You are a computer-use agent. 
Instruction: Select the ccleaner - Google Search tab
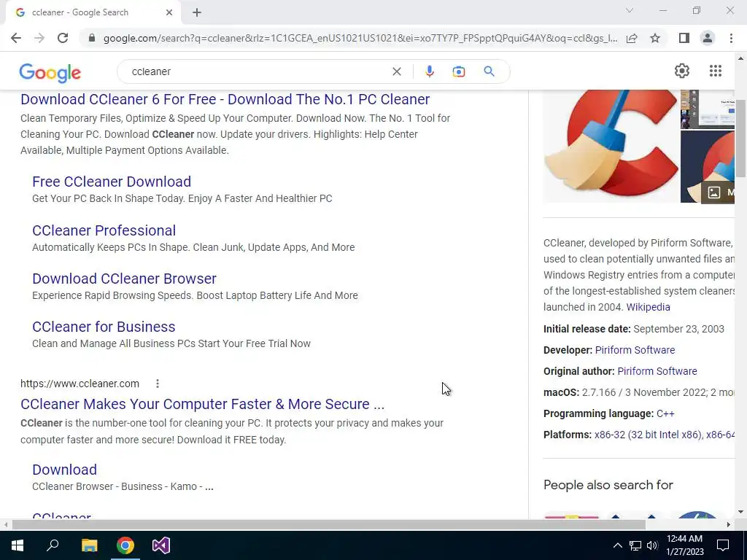point(93,13)
